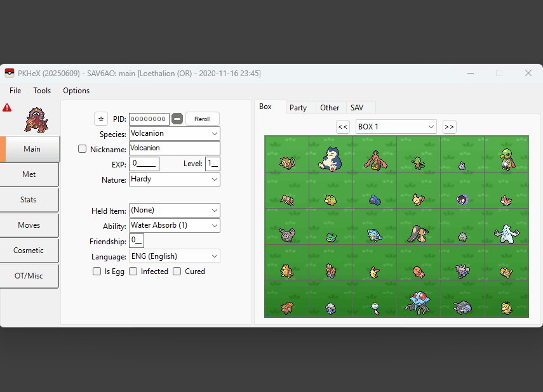Select Gourgeist in the box grid
543x392 pixels.
click(x=375, y=154)
